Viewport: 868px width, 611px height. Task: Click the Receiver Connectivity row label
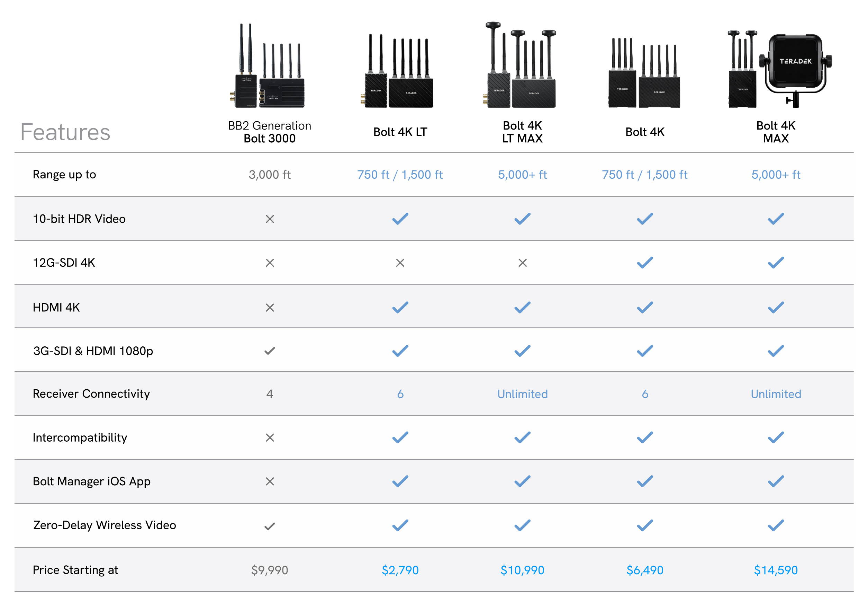91,394
